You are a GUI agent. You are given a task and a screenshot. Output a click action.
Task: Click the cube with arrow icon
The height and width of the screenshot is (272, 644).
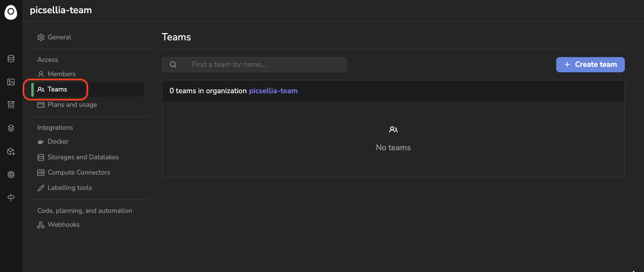click(11, 152)
